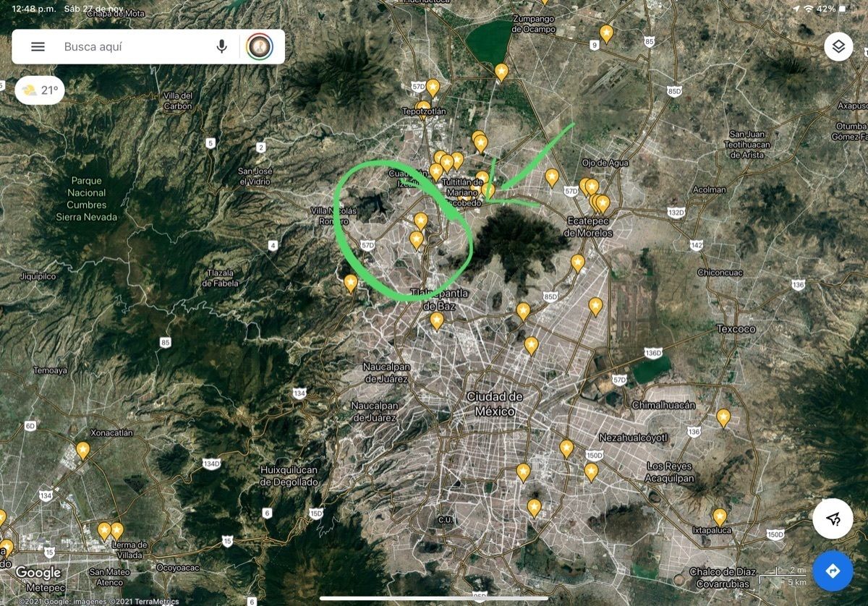The width and height of the screenshot is (868, 606).
Task: Select the saved star pin near Ixtapaluca
Action: [720, 517]
